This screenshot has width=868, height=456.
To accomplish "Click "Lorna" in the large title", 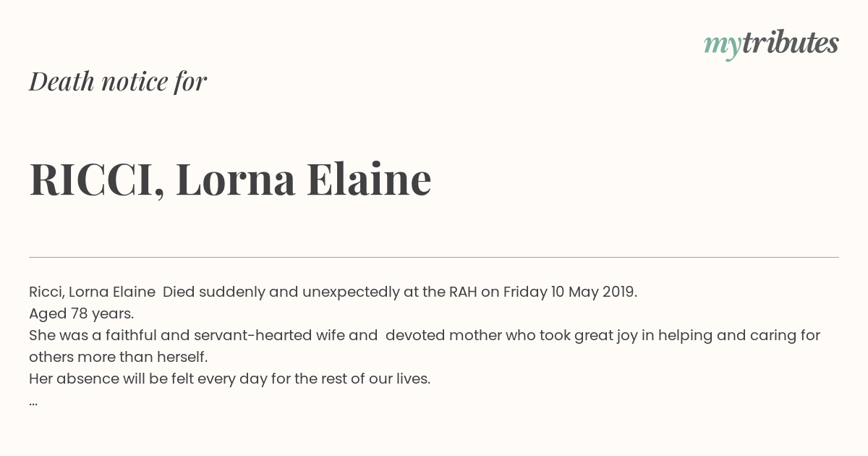I will tap(235, 179).
